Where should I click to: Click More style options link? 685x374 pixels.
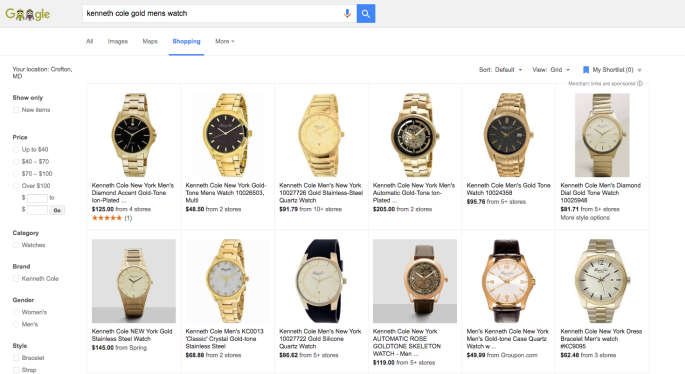point(585,218)
